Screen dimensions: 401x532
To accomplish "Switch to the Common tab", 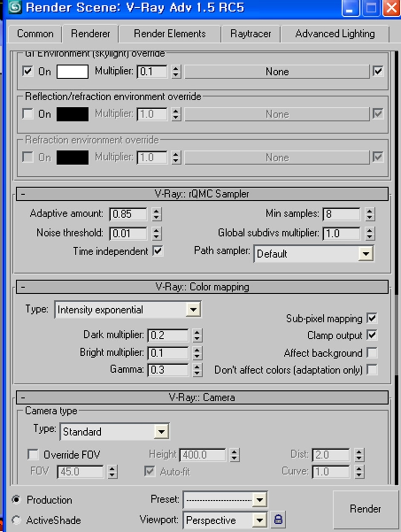I will point(35,34).
